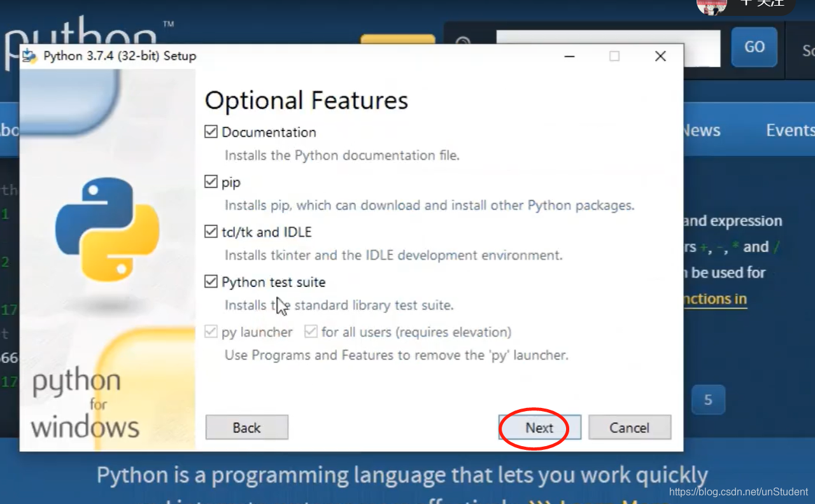Toggle the tcl/tk and IDLE checkbox

coord(211,232)
